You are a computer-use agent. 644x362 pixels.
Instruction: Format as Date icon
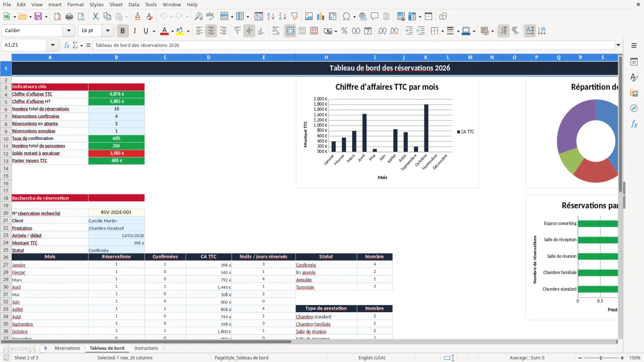(x=368, y=31)
